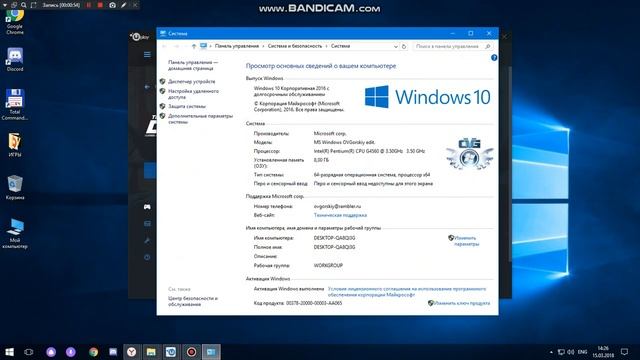Viewport: 640px width, 360px height.
Task: Open the Discord desktop shortcut
Action: click(15, 60)
